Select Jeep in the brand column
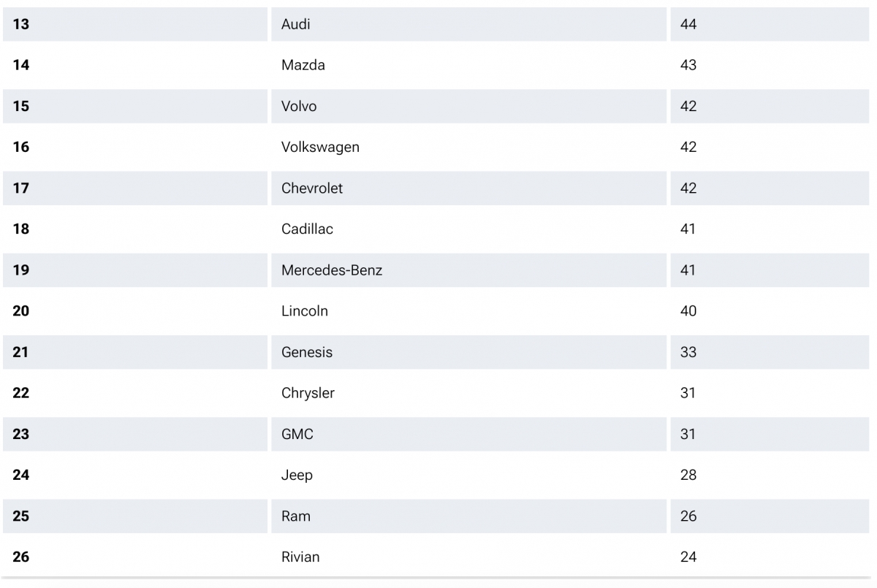This screenshot has height=588, width=877. [297, 475]
